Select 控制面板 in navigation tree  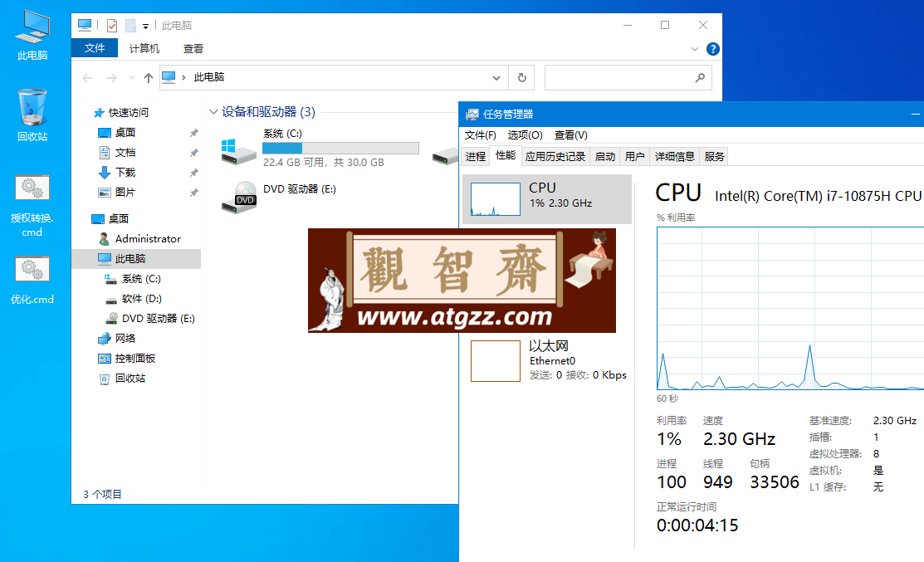click(x=135, y=358)
